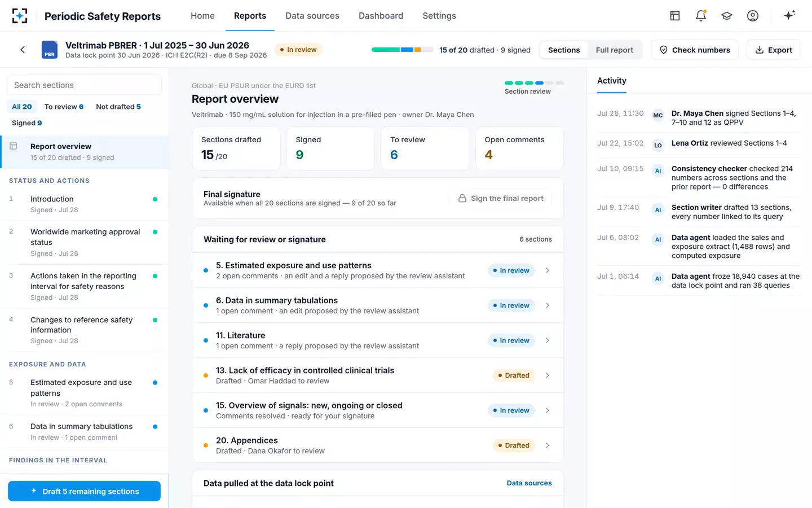Open the AI sparkle assistant icon
Viewport: 812px width, 508px height.
pyautogui.click(x=789, y=15)
